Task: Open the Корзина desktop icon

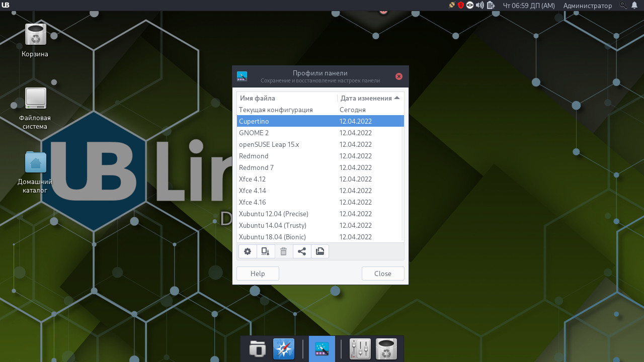Action: pos(35,40)
